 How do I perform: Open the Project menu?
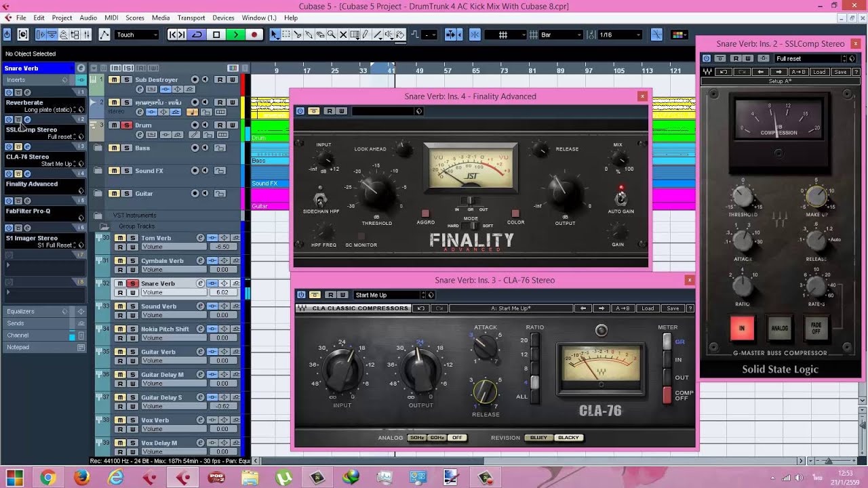pyautogui.click(x=62, y=18)
